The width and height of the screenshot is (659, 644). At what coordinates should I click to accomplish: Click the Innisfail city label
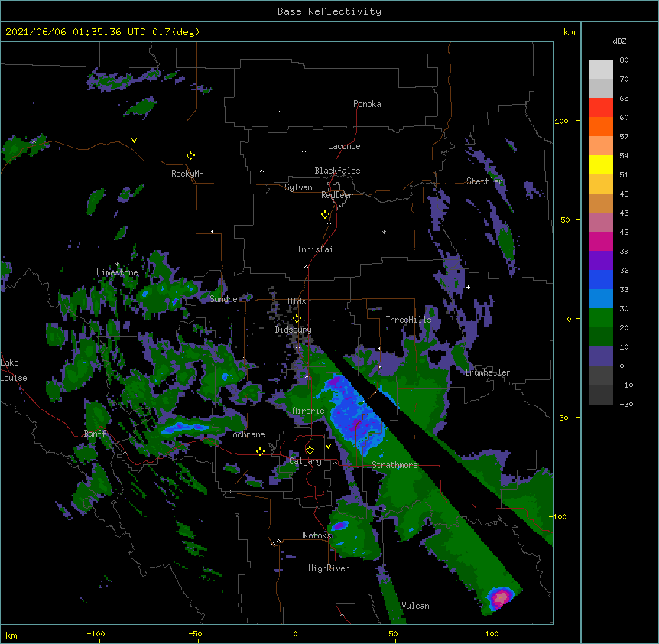(x=317, y=249)
